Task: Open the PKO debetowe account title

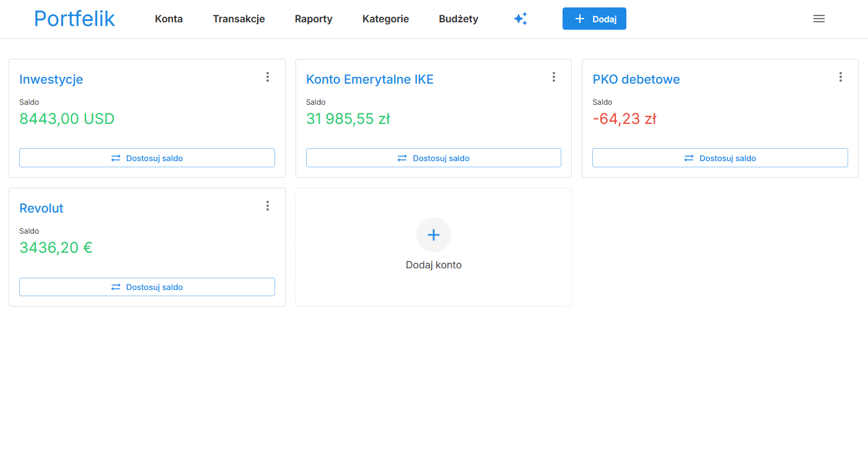Action: tap(636, 79)
